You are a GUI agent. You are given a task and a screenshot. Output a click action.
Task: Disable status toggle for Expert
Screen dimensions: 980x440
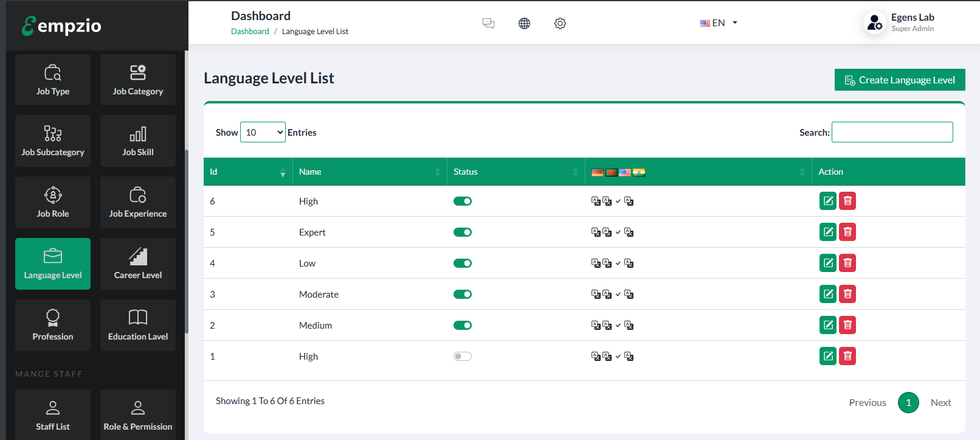click(463, 232)
